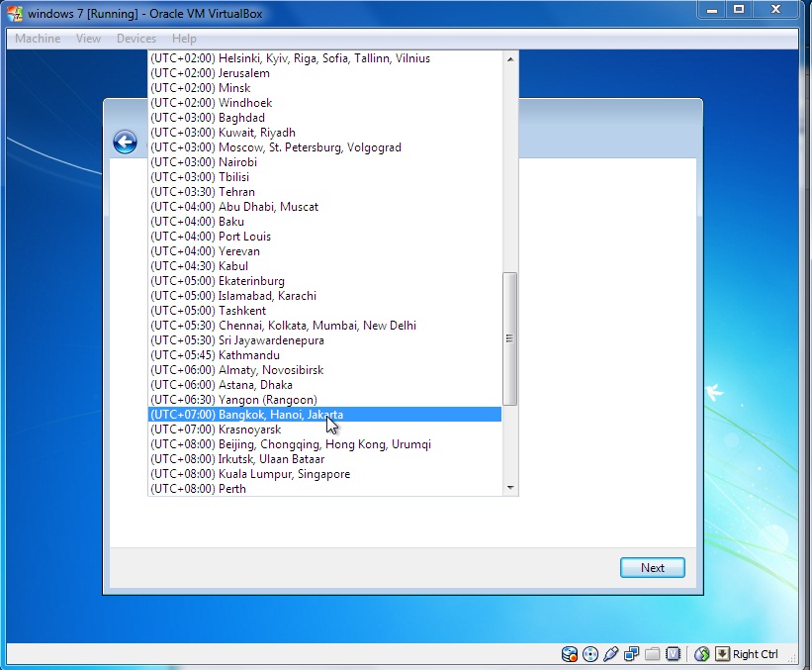The height and width of the screenshot is (670, 812).
Task: Select Chennai, Kolkata, Mumbai, New Delhi zone
Action: pyautogui.click(x=324, y=326)
